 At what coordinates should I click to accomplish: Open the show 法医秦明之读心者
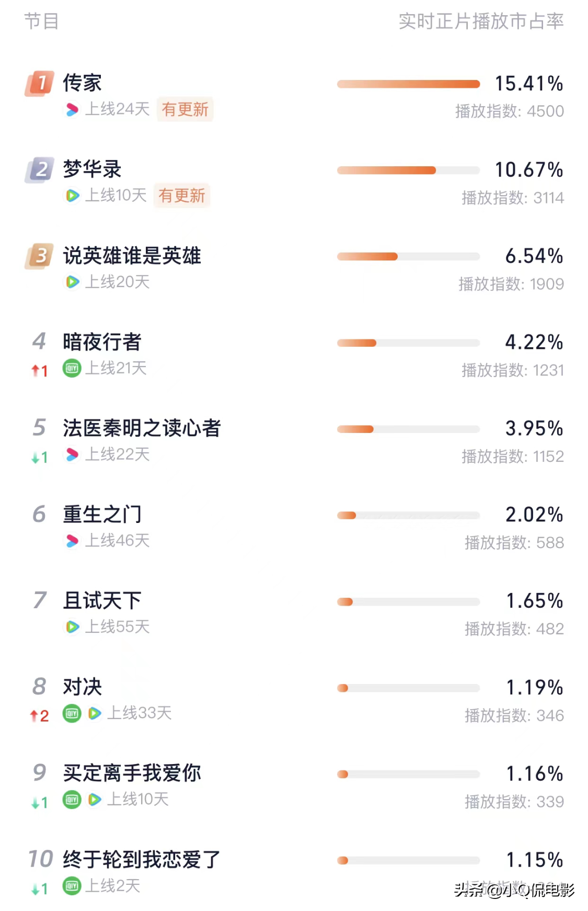[142, 428]
